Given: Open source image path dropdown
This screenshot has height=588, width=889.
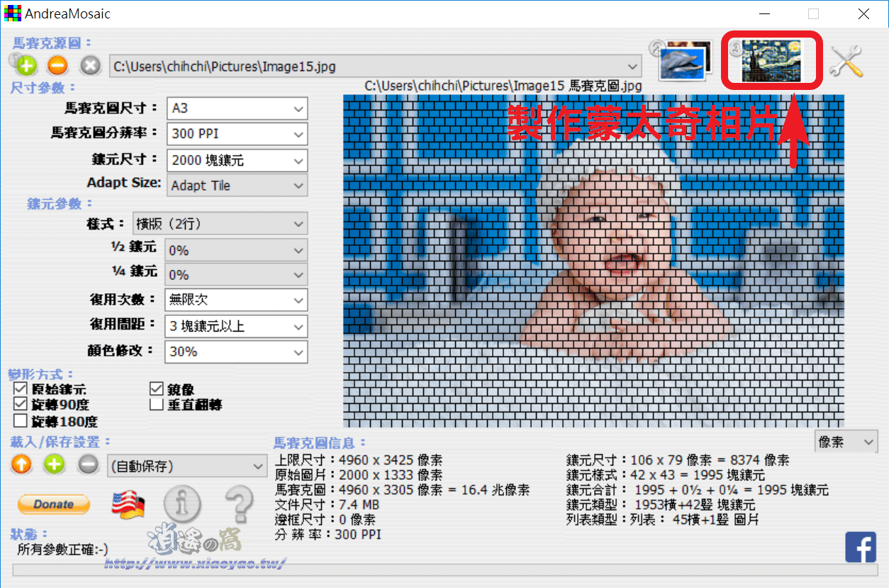Looking at the screenshot, I should coord(376,67).
